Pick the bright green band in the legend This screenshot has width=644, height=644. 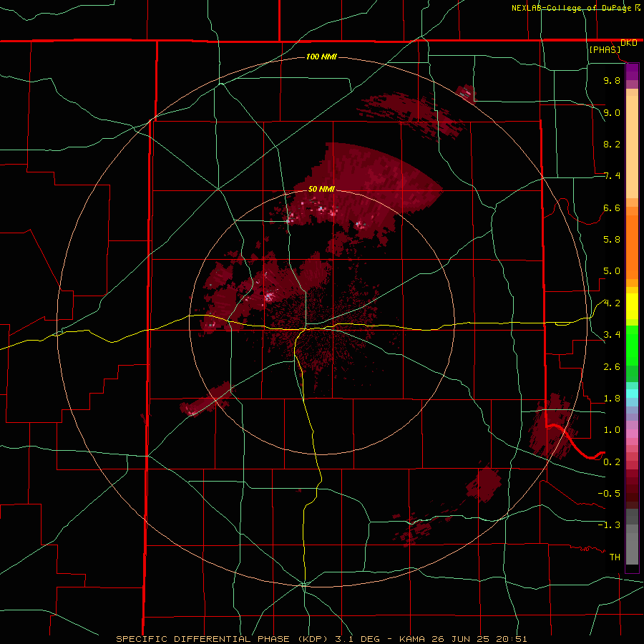pos(632,345)
